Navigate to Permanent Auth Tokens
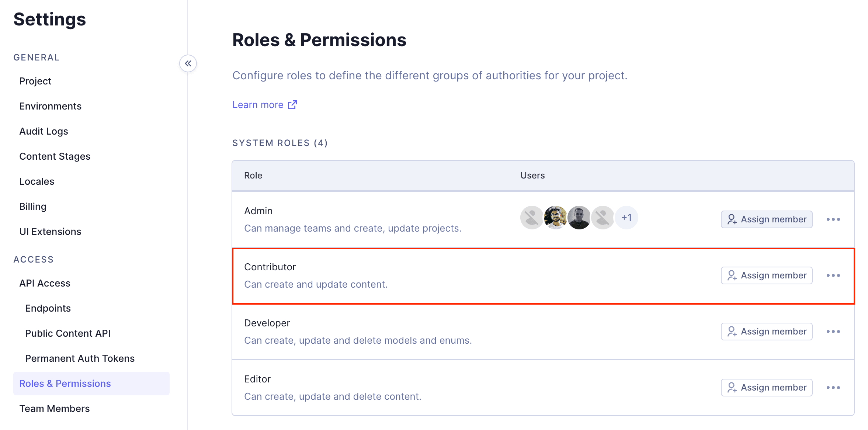 [x=80, y=358]
